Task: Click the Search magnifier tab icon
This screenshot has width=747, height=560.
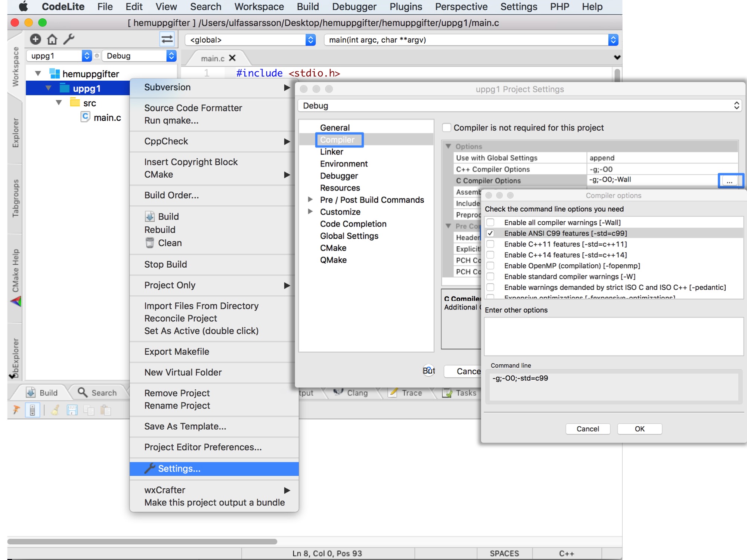Action: coord(83,392)
